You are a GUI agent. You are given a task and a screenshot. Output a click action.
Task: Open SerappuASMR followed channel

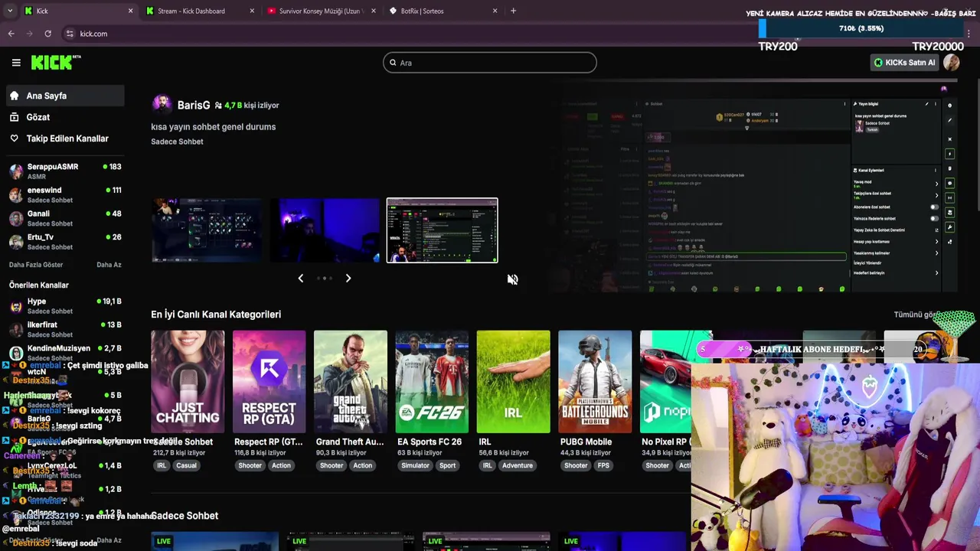pyautogui.click(x=64, y=171)
